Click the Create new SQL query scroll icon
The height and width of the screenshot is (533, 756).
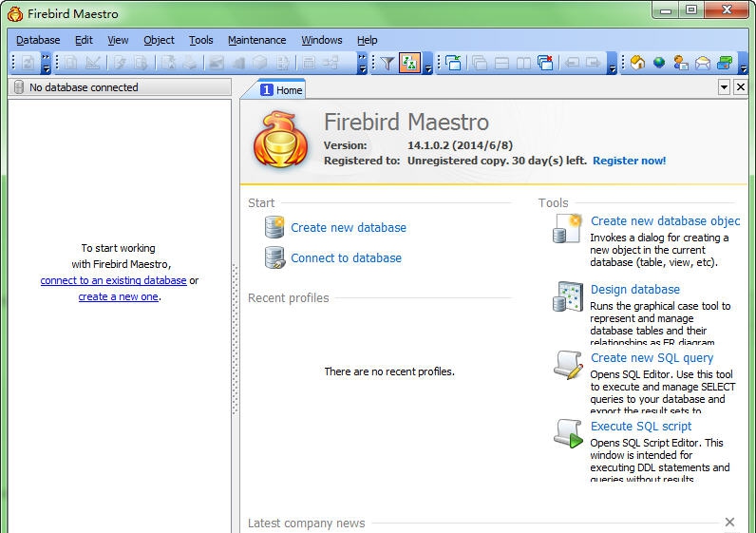point(568,365)
